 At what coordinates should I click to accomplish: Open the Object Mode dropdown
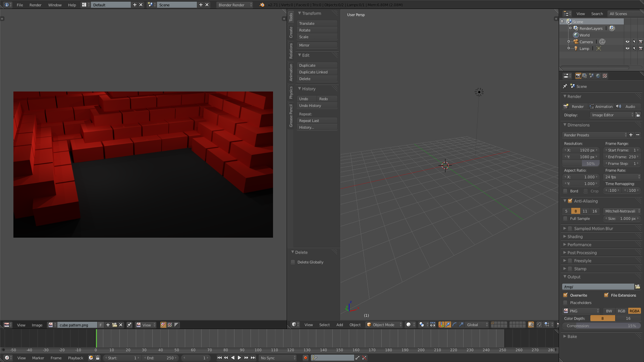point(383,324)
